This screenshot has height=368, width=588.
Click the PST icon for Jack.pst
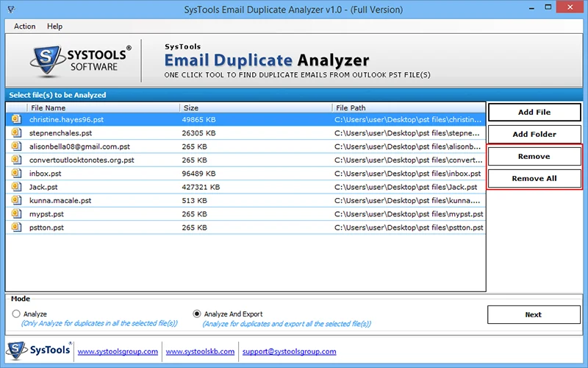(x=16, y=187)
